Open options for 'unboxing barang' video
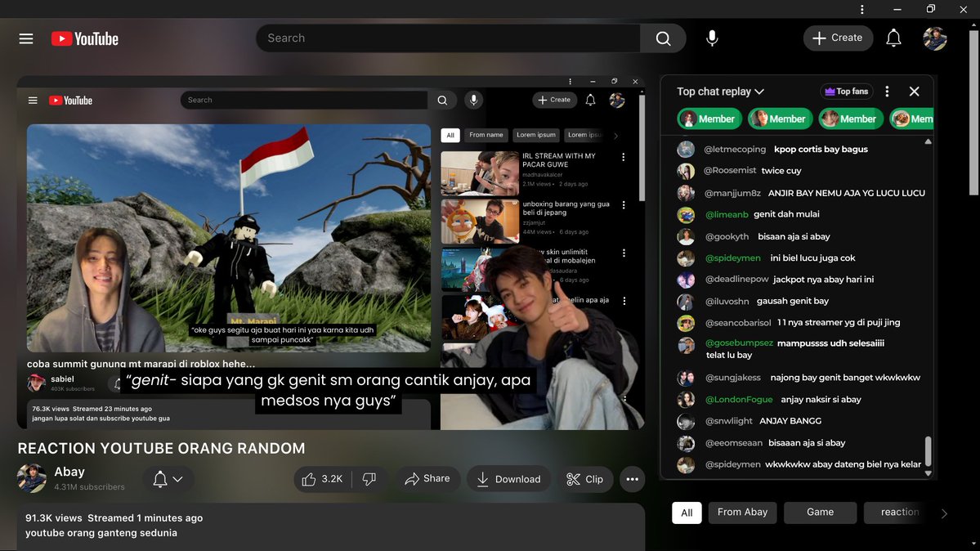 pos(624,204)
